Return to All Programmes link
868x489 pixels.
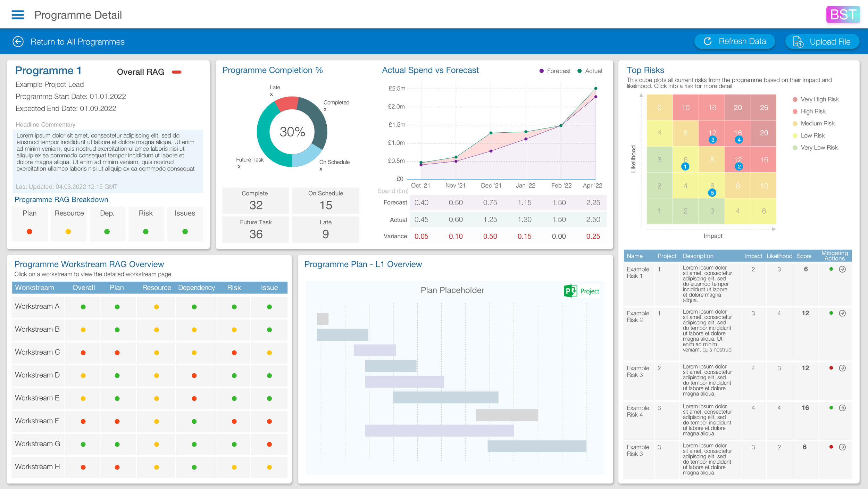coord(77,42)
